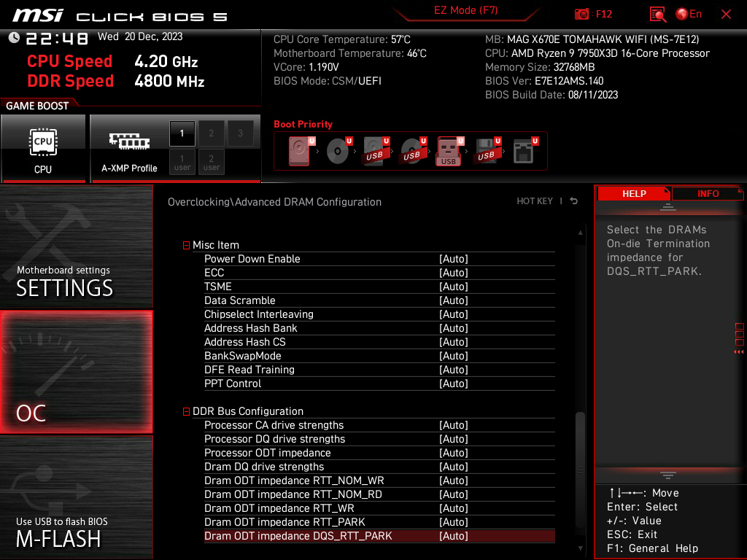Open the Chipselect Interleaving [Auto] value
This screenshot has width=747, height=560.
coord(454,314)
